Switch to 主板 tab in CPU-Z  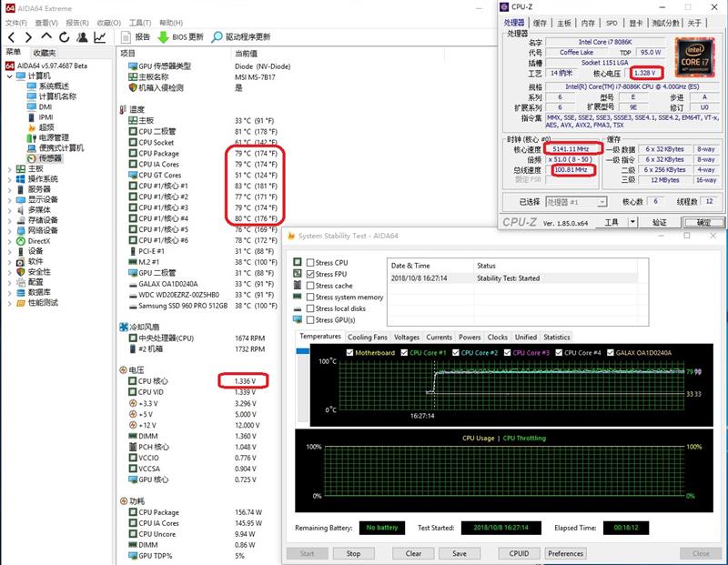coord(563,23)
